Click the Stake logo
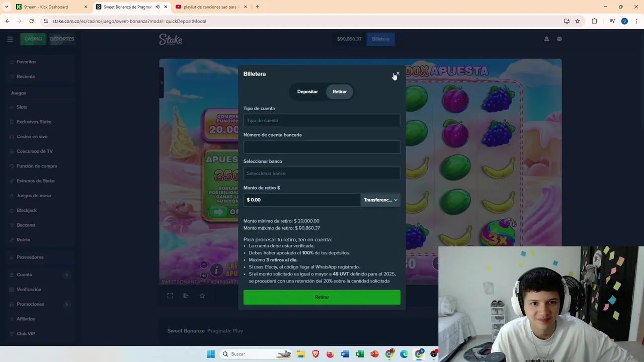Viewport: 644px width, 362px height. [171, 39]
